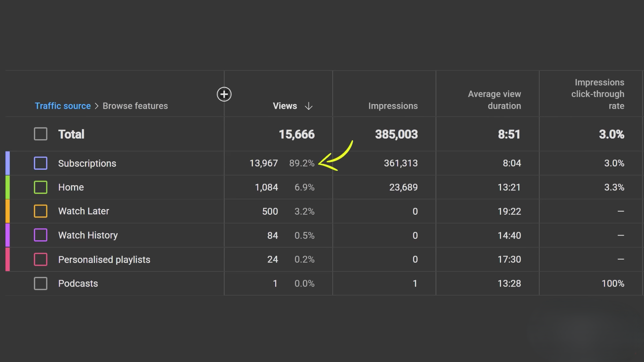The image size is (644, 362).
Task: Click Subscriptions duration 8:04
Action: pyautogui.click(x=512, y=163)
